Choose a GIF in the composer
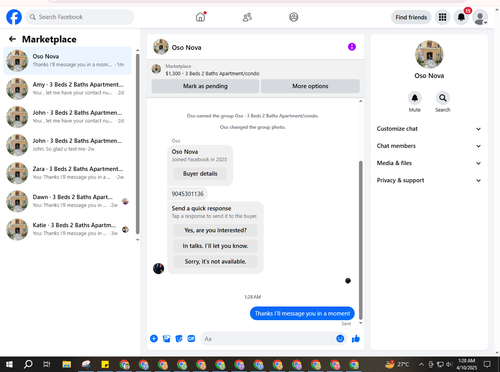 pos(191,339)
